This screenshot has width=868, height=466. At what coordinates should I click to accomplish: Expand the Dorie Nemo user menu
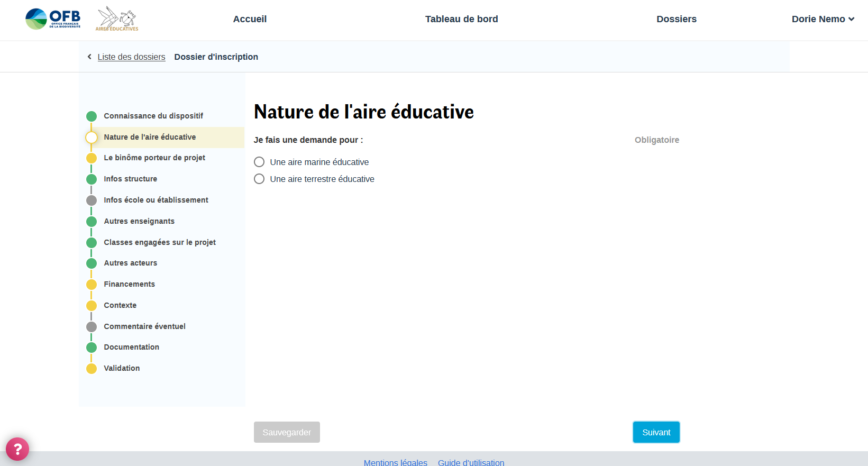(x=823, y=19)
